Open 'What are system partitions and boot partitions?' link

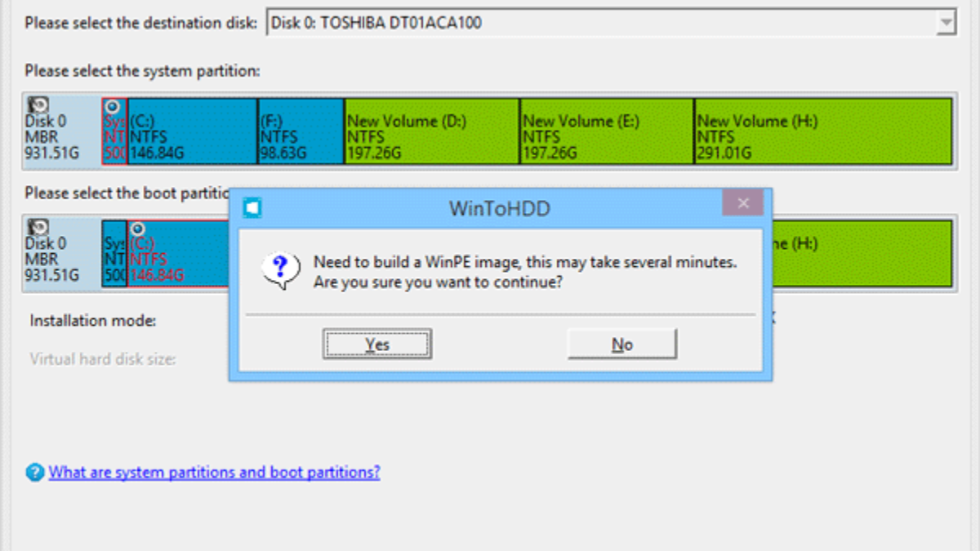coord(214,472)
